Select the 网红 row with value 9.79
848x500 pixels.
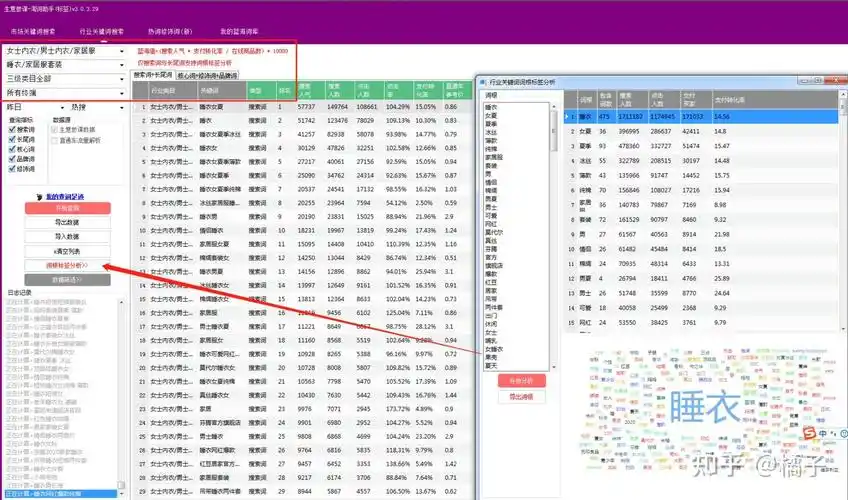pyautogui.click(x=701, y=323)
